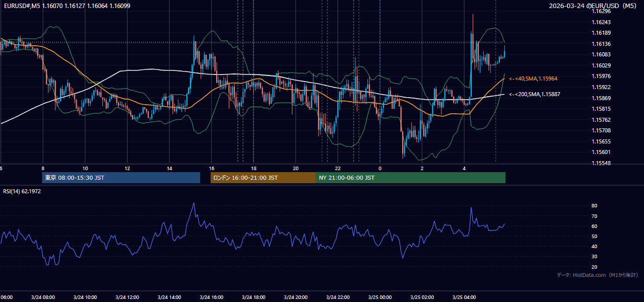Click hour label 4 on price chart axis

464,168
